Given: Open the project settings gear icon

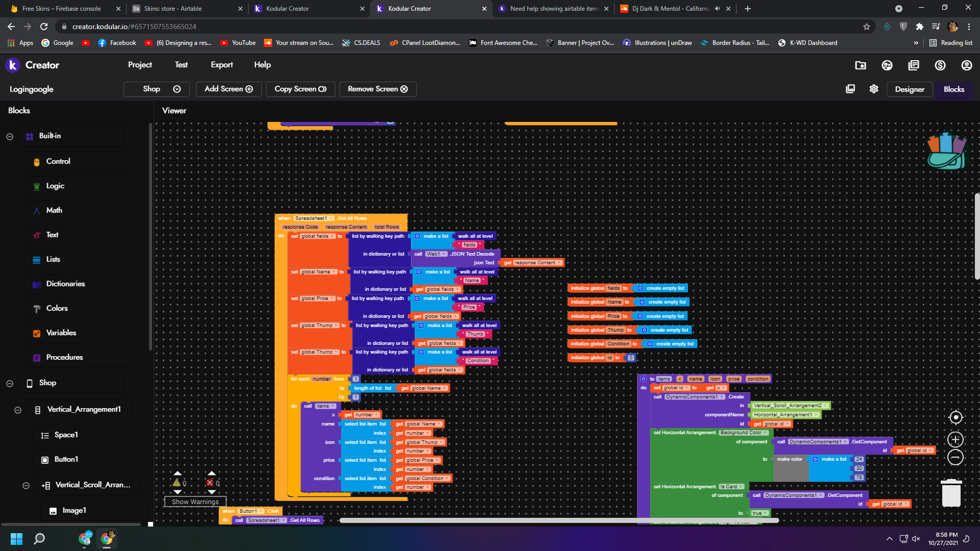Looking at the screenshot, I should tap(874, 89).
